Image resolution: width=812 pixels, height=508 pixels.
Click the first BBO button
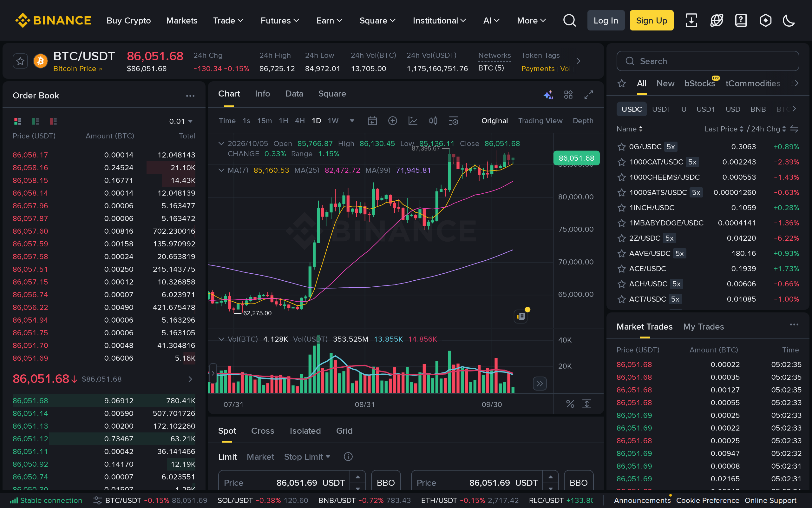[385, 483]
